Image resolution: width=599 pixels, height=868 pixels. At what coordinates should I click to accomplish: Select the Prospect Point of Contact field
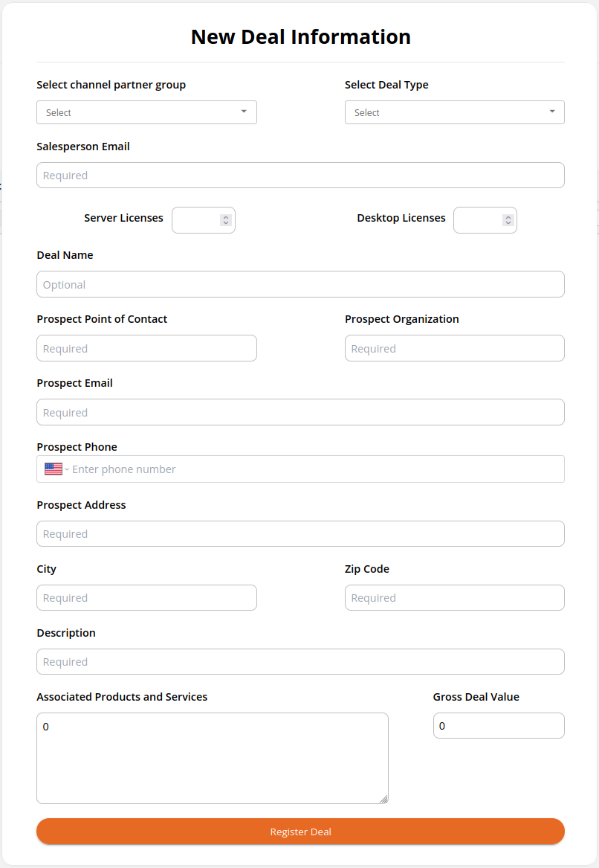point(146,348)
